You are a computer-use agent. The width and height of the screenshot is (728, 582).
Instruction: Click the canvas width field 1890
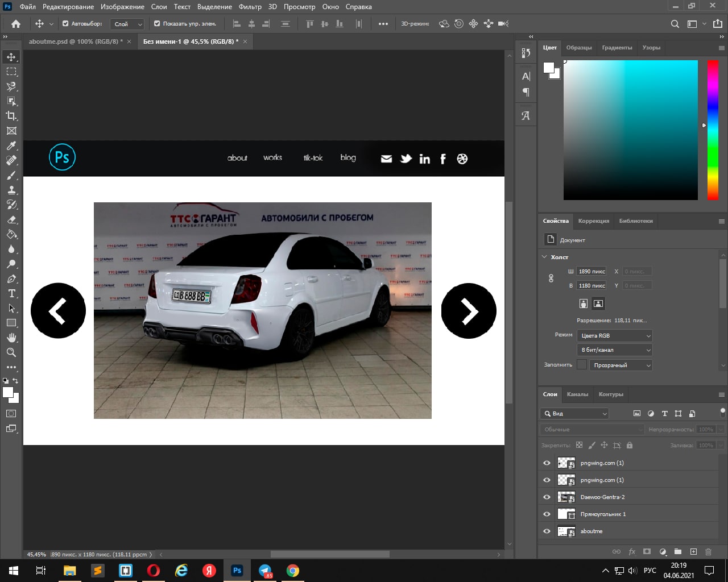(591, 272)
